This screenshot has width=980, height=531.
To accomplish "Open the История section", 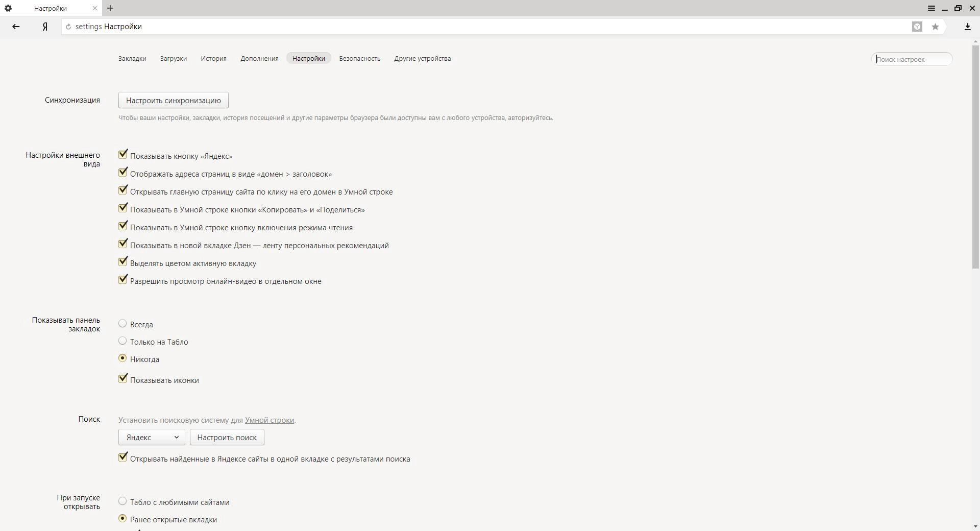I will (213, 58).
